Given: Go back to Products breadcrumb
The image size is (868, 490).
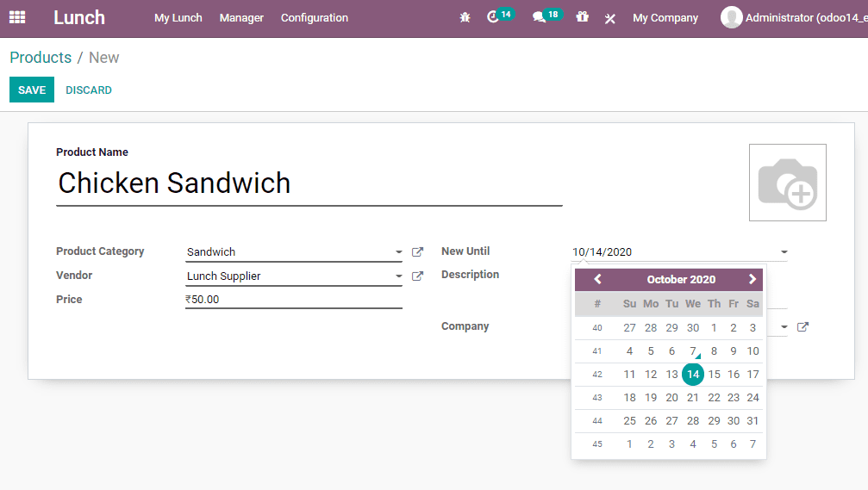Looking at the screenshot, I should coord(41,58).
